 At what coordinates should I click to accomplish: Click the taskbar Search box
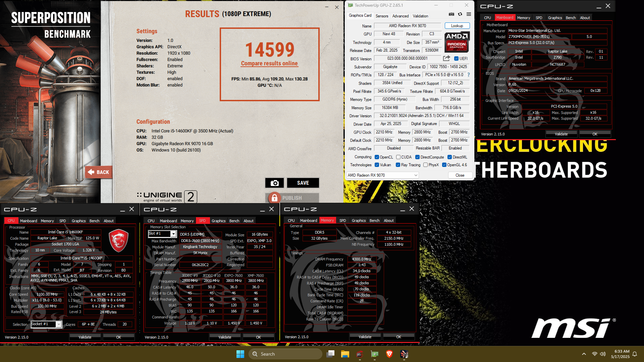tap(286, 354)
